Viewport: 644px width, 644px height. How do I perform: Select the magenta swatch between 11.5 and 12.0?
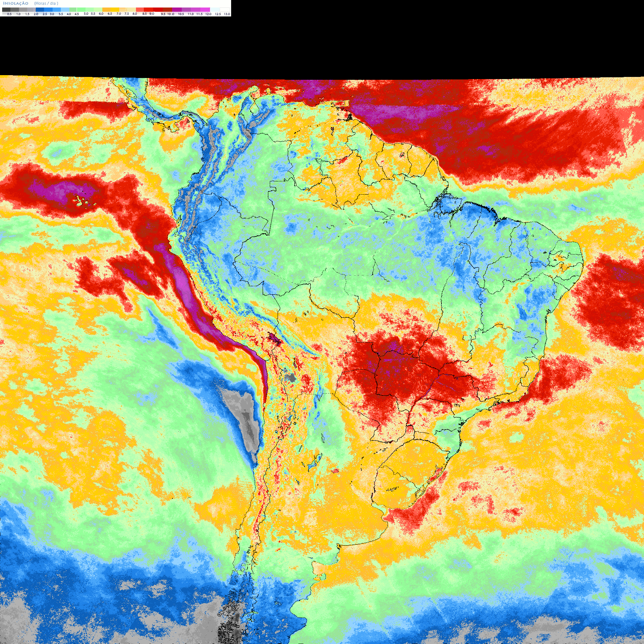tap(205, 10)
